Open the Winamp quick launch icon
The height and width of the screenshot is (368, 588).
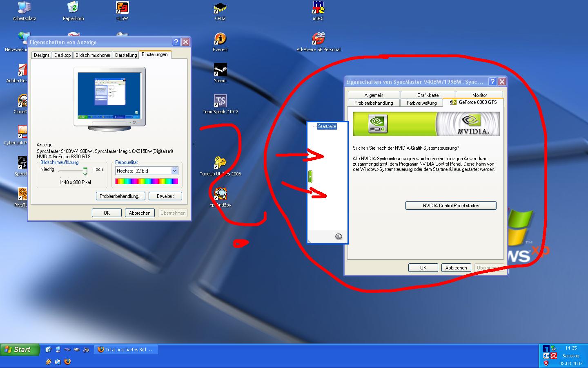48,361
